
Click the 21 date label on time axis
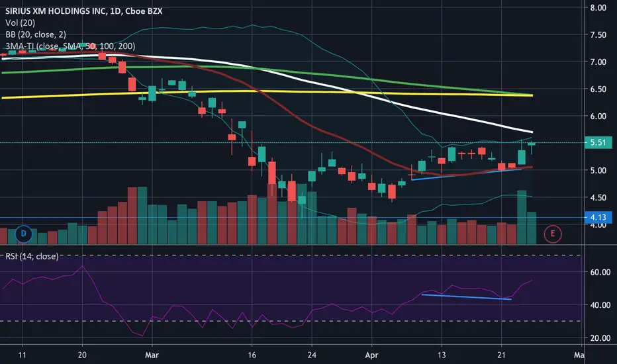[x=501, y=355]
